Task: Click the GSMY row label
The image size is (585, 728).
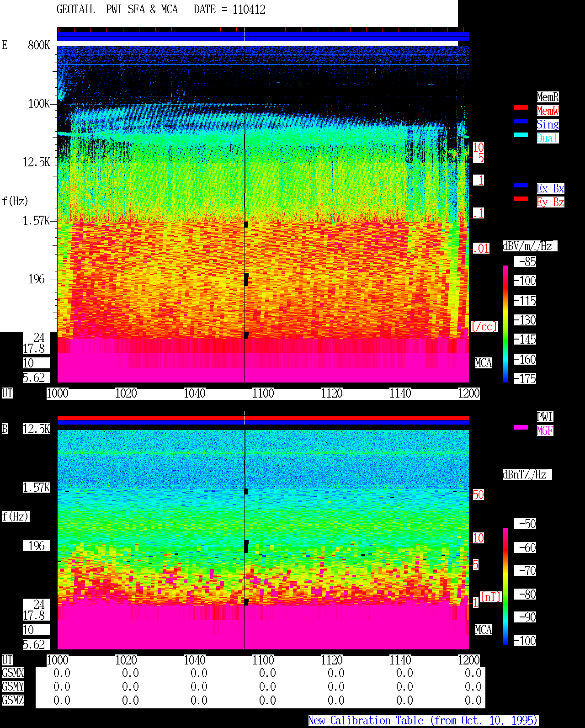Action: click(x=13, y=686)
